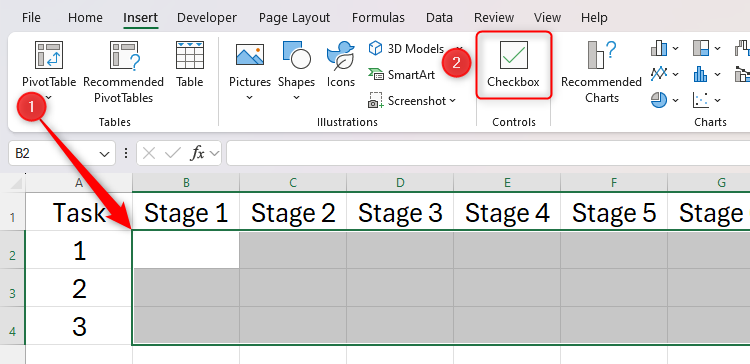This screenshot has height=364, width=750.
Task: Insert a Waterfall or Stock chart
Action: [742, 48]
